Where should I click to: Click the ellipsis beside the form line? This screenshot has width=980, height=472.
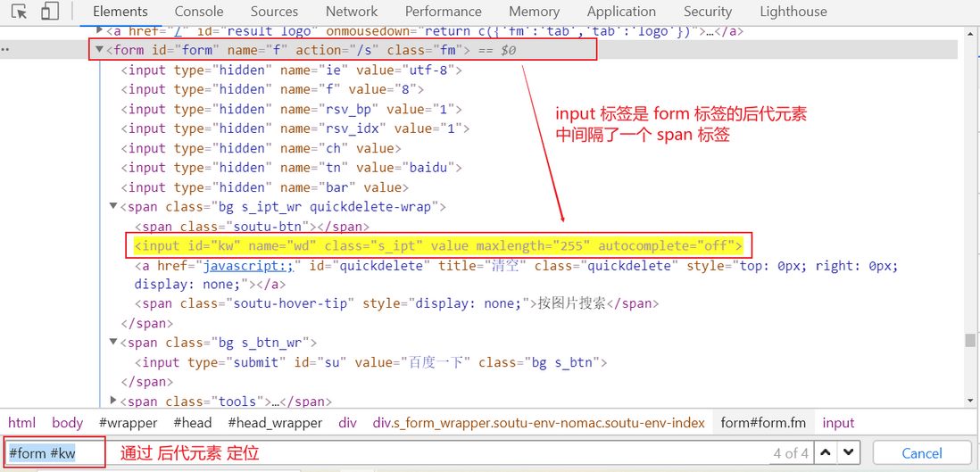(5, 50)
